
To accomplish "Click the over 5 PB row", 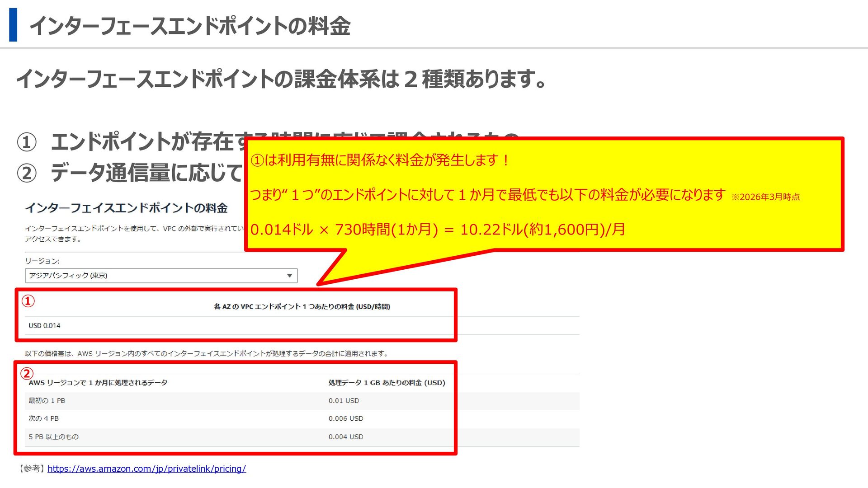I will 53,437.
